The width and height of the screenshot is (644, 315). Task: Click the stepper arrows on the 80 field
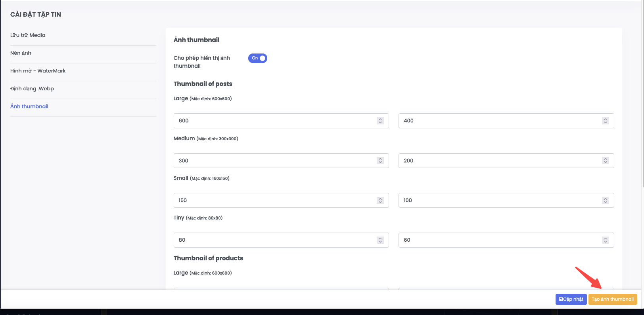[x=380, y=240]
